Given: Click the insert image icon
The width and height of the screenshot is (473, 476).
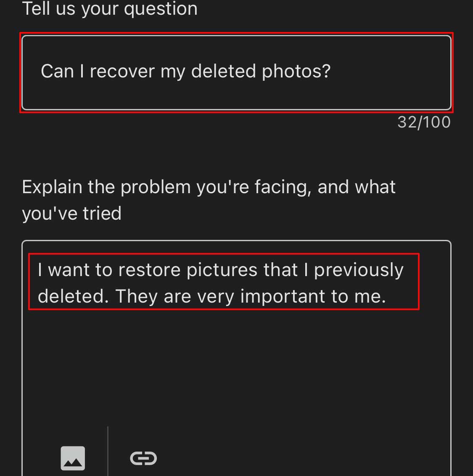Looking at the screenshot, I should (x=73, y=458).
